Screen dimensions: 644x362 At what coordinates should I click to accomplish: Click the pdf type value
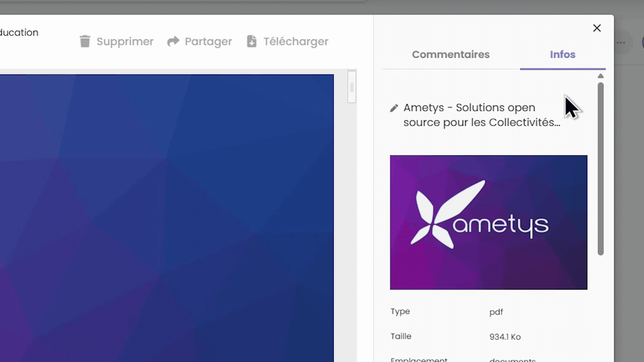tap(496, 312)
